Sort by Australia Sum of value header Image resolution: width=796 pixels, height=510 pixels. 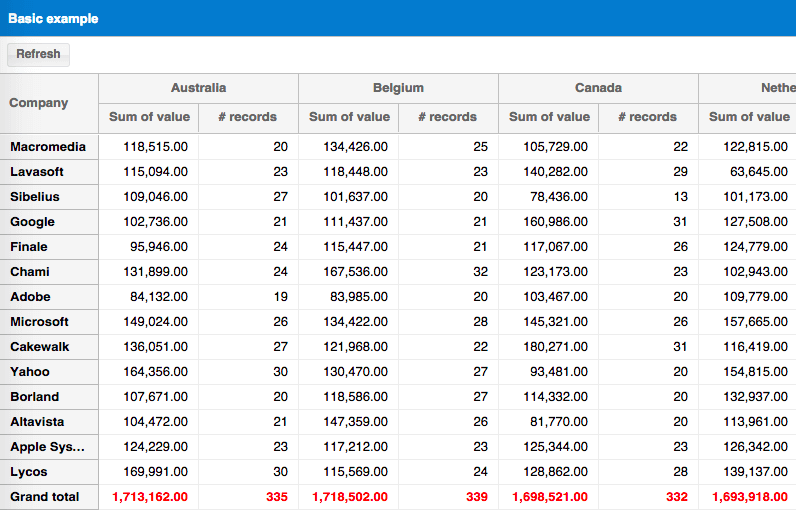point(149,118)
